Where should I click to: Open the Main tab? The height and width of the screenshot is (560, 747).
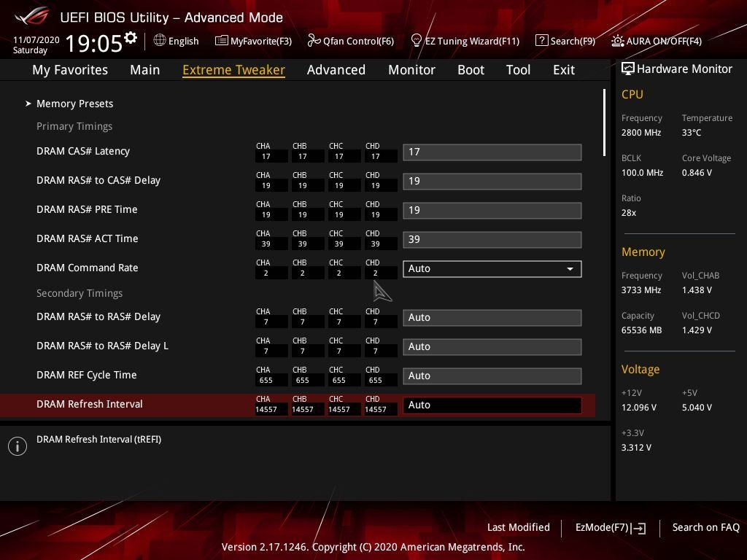tap(145, 70)
